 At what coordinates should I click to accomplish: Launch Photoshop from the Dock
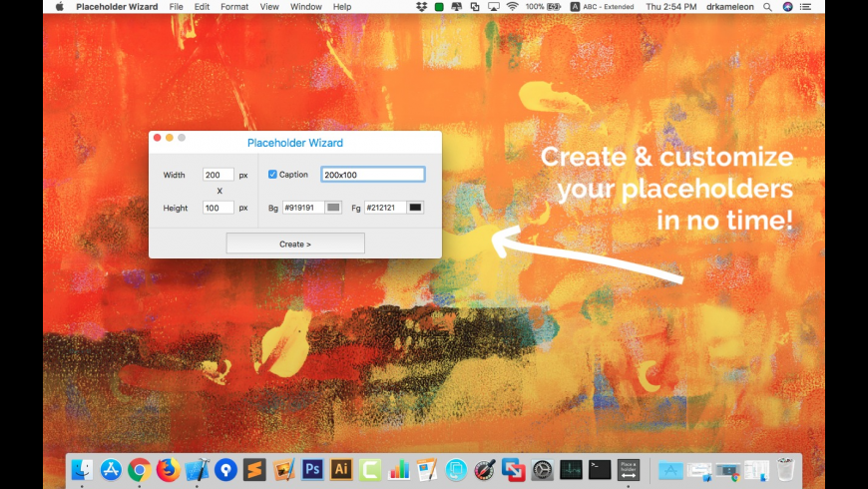312,470
